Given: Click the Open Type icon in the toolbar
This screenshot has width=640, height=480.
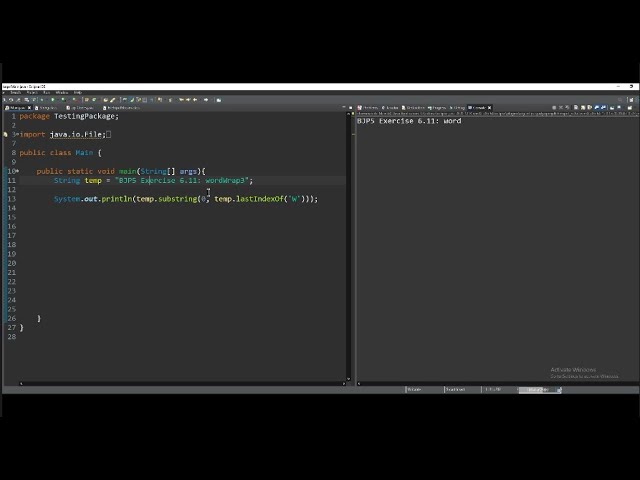Looking at the screenshot, I should coord(105,100).
